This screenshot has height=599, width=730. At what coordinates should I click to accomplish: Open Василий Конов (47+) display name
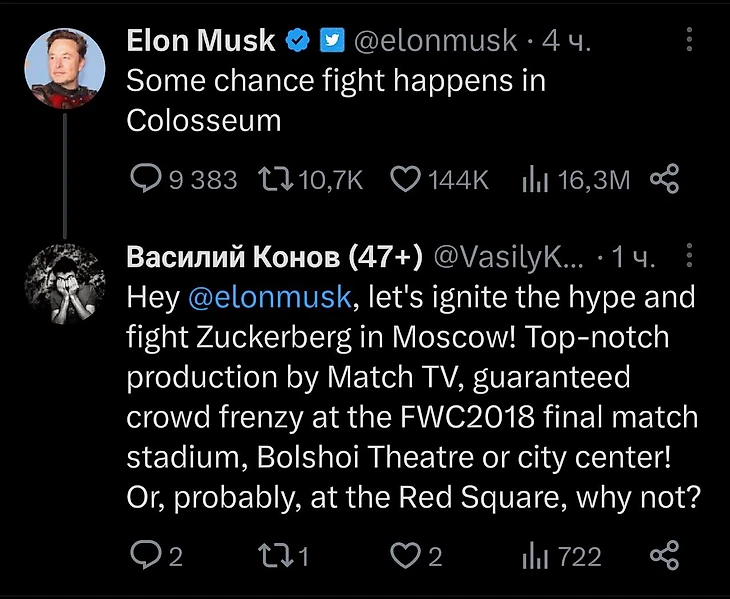point(273,258)
